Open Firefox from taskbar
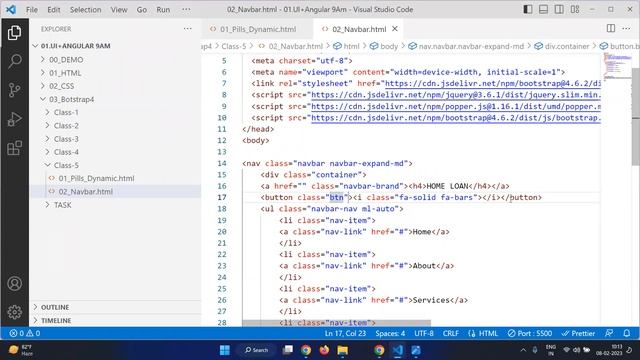 [x=324, y=350]
